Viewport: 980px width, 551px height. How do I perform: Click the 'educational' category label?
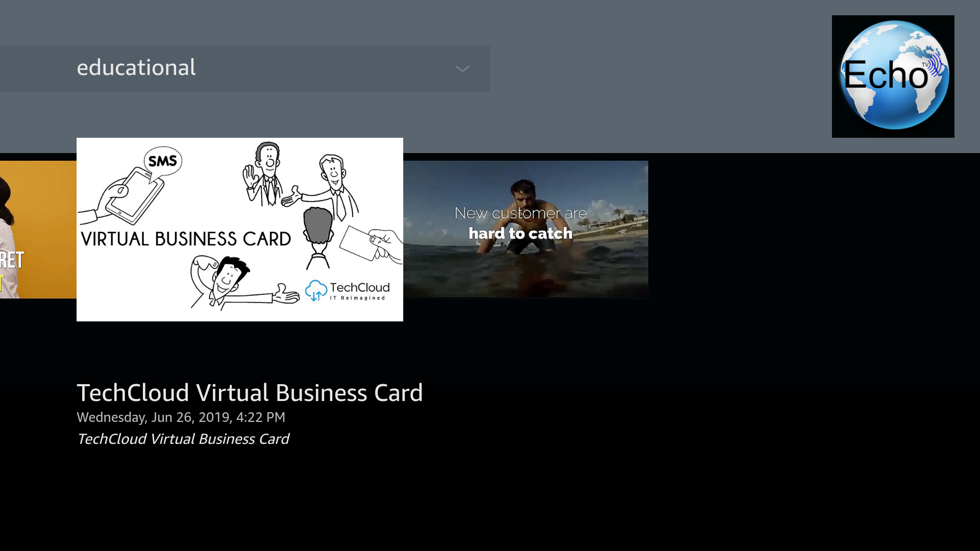(x=136, y=68)
